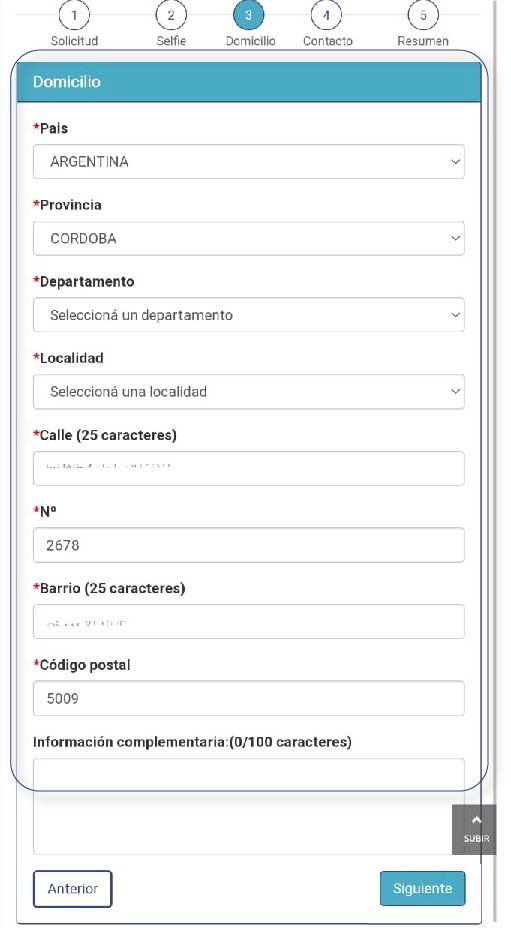
Task: Expand the Seleccioná una localidad dropdown
Action: click(x=249, y=392)
